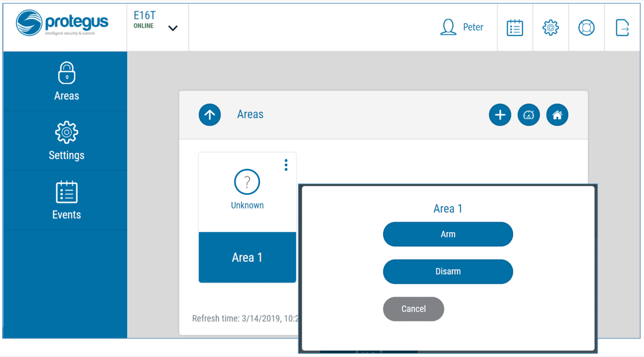Viewport: 644px width, 357px height.
Task: Select the Area 1 tile
Action: 247,257
